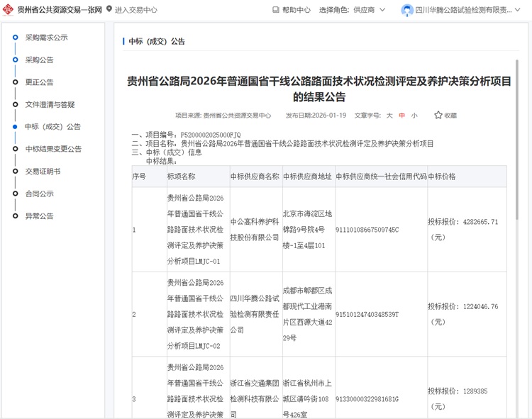Open the 文件澄清与答疑 menu item
This screenshot has width=532, height=419.
tap(50, 104)
